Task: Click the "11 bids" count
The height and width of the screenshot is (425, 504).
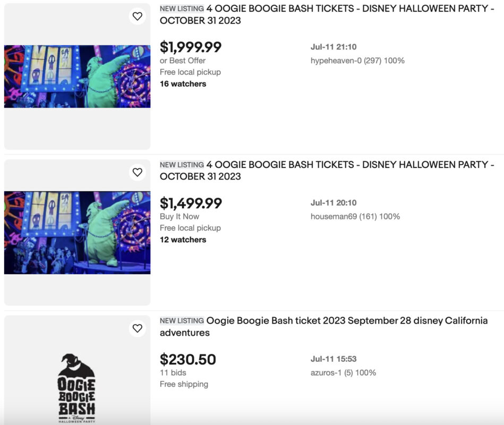Action: pos(173,373)
